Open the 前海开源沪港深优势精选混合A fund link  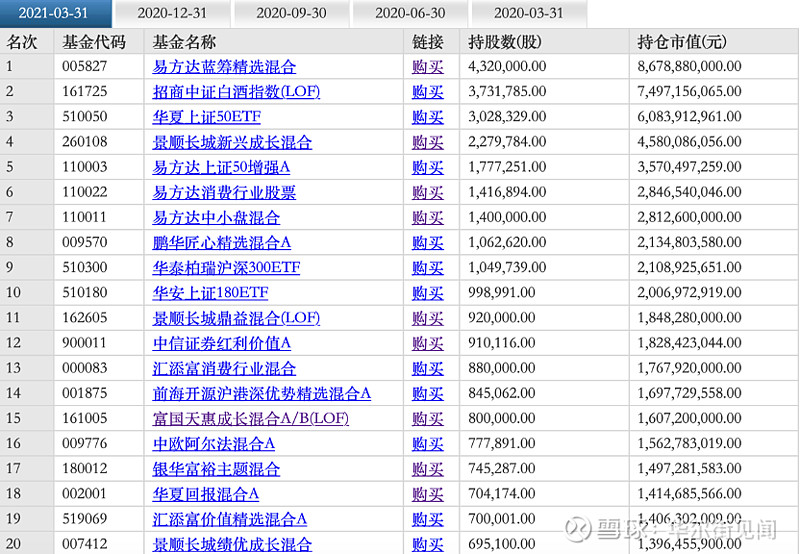(x=261, y=393)
